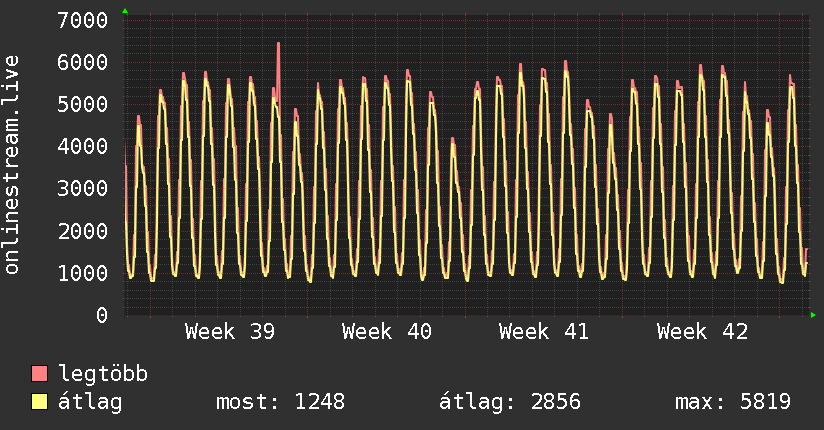The height and width of the screenshot is (430, 824).
Task: Click the átlag: 2856 statistic
Action: point(510,402)
